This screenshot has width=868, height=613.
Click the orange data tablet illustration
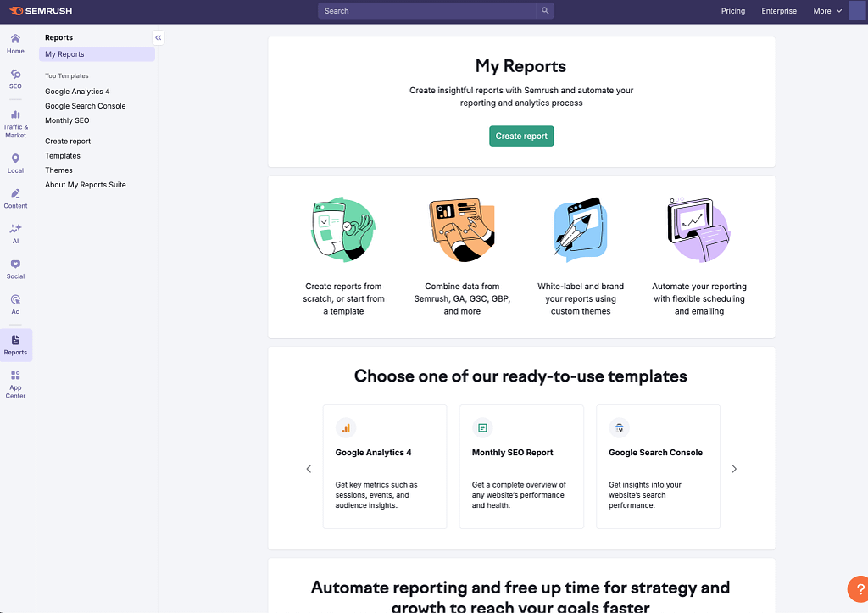click(x=462, y=229)
